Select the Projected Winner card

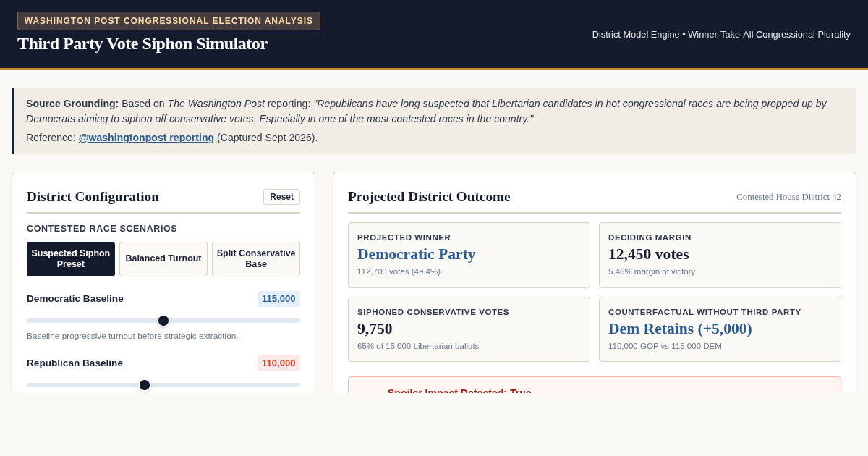(469, 255)
